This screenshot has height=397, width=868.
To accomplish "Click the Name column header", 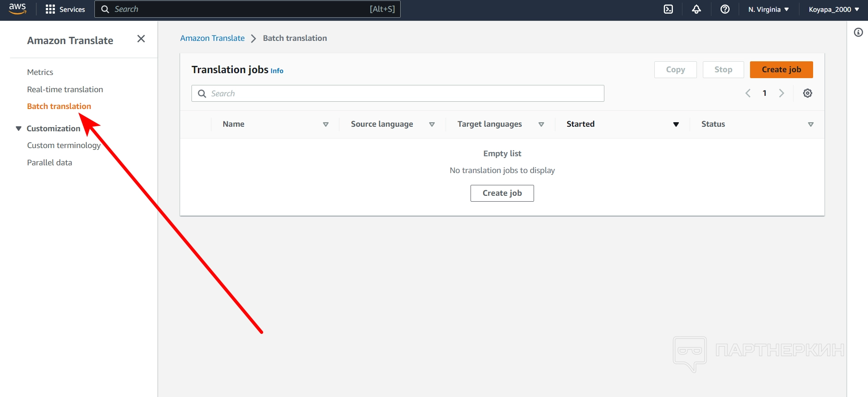I will pos(234,124).
